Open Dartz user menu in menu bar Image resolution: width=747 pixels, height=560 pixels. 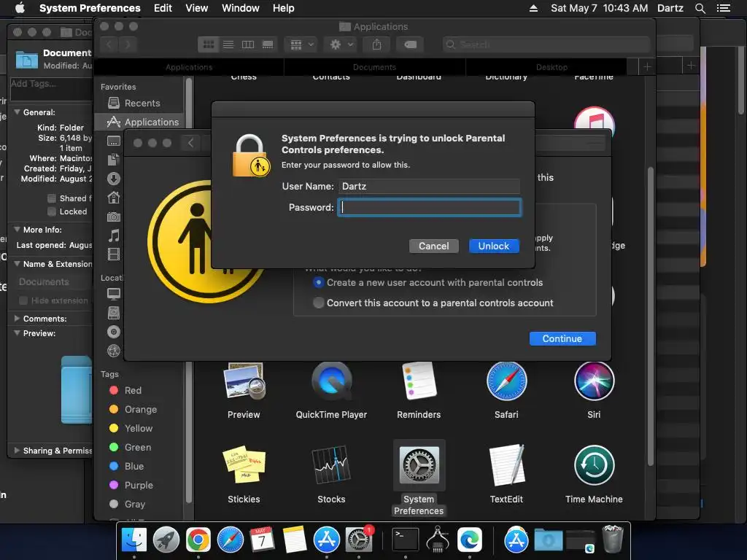tap(670, 8)
